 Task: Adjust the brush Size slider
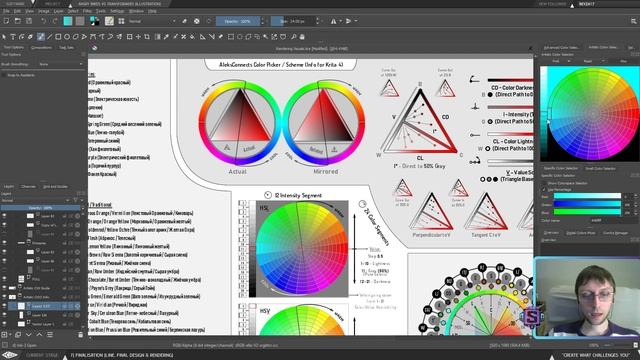[x=293, y=21]
